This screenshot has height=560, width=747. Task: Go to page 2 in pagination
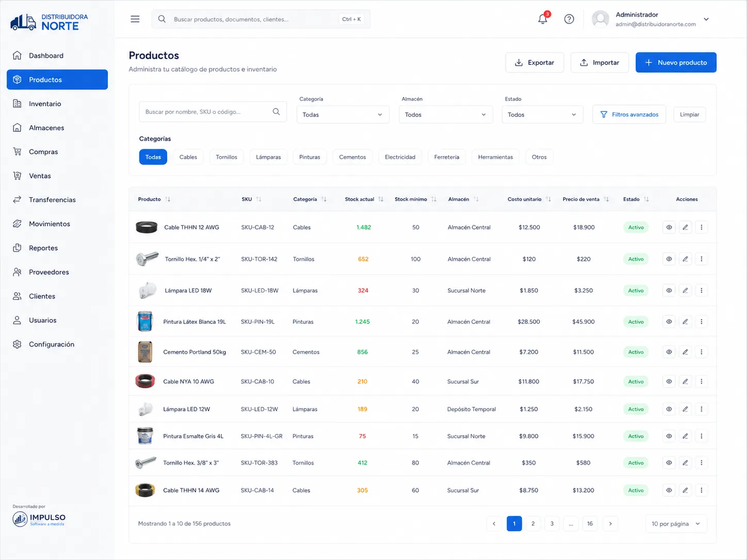pyautogui.click(x=533, y=524)
